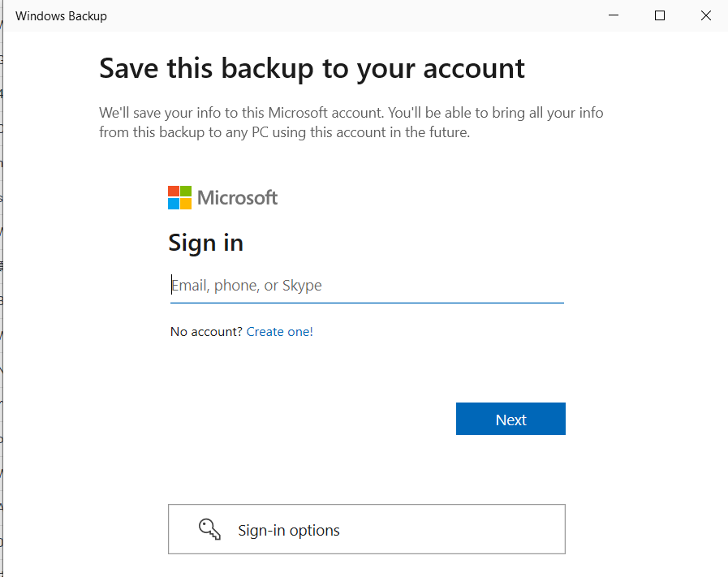Click the line starting from this backup to any PC

[285, 132]
